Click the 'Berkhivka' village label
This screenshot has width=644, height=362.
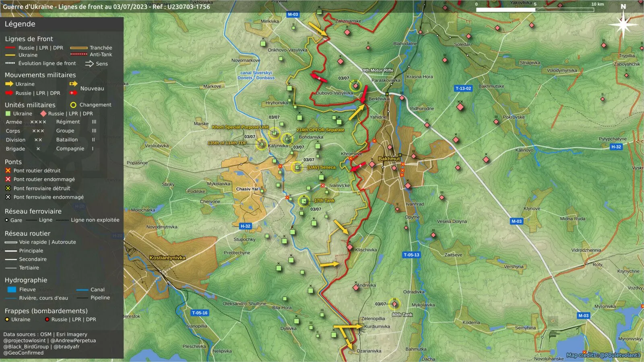point(379,99)
